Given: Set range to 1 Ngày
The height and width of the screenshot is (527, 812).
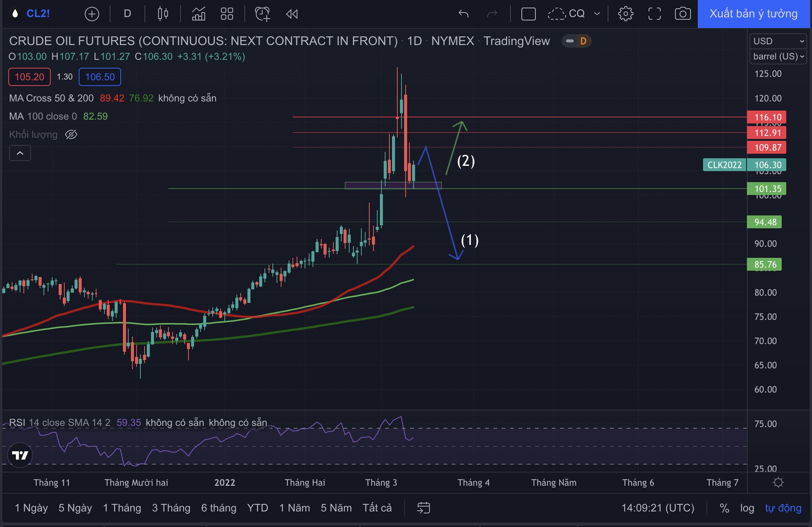Looking at the screenshot, I should [x=31, y=508].
